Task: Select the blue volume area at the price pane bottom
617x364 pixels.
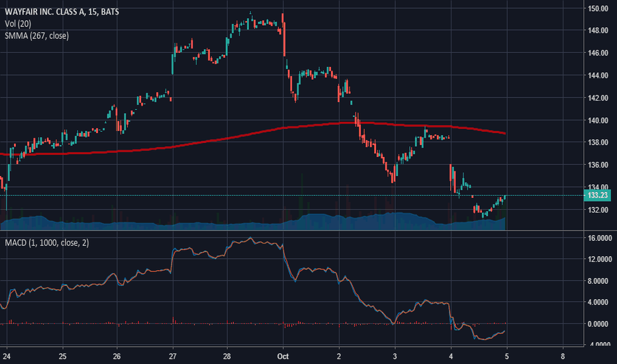Action: tap(252, 226)
